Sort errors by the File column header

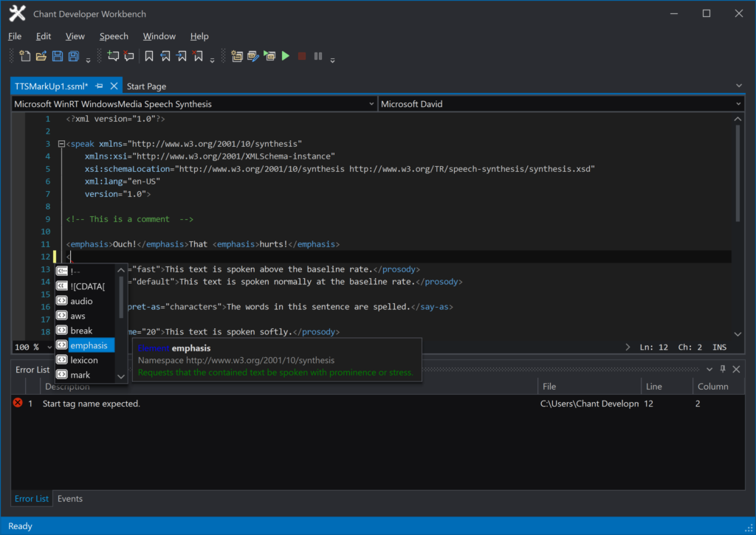[589, 386]
